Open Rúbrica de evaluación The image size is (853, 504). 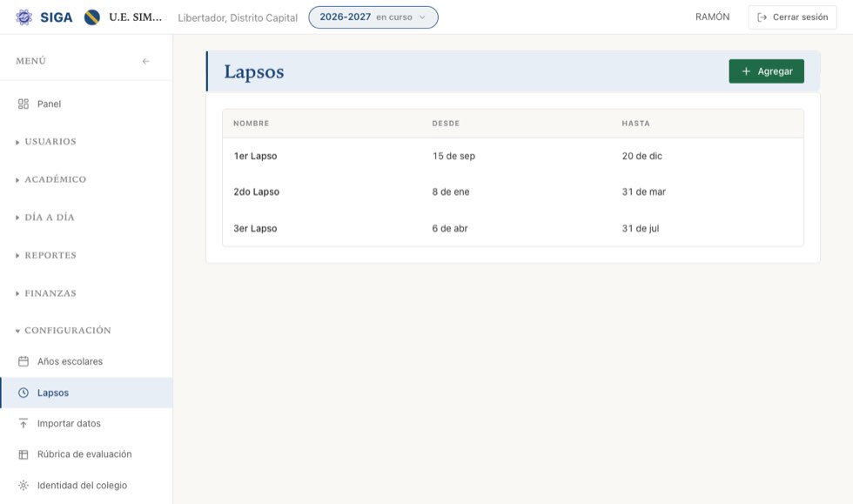86,454
